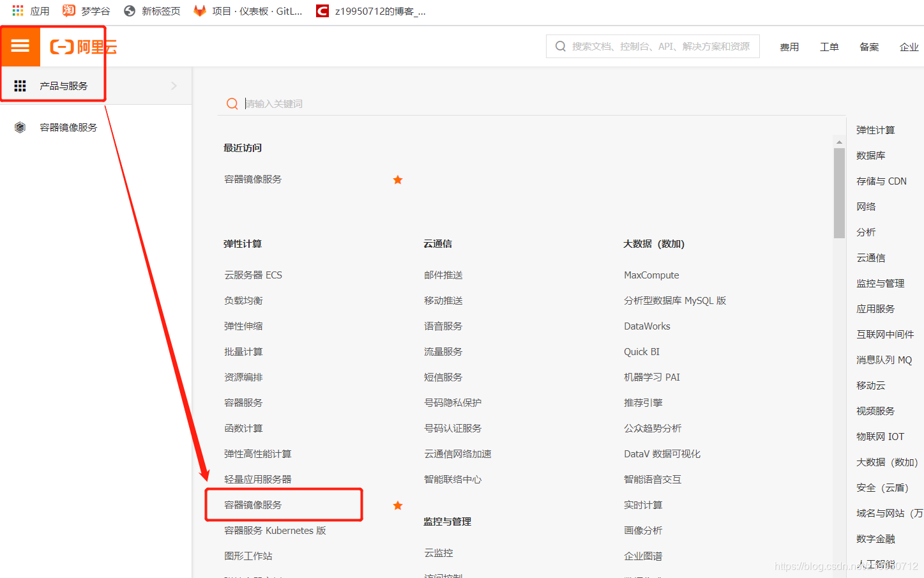Jump to 物联网 IOT category
This screenshot has height=578, width=924.
click(880, 437)
